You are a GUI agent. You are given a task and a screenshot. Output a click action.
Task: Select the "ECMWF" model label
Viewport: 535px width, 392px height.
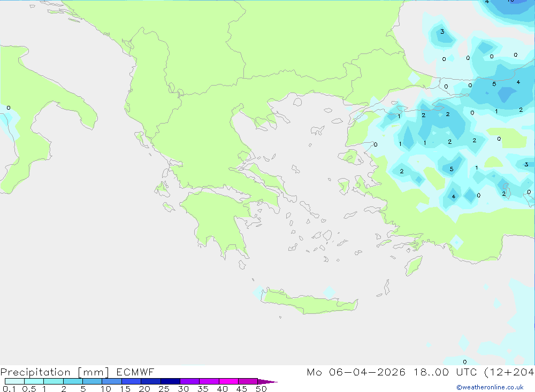coord(135,372)
